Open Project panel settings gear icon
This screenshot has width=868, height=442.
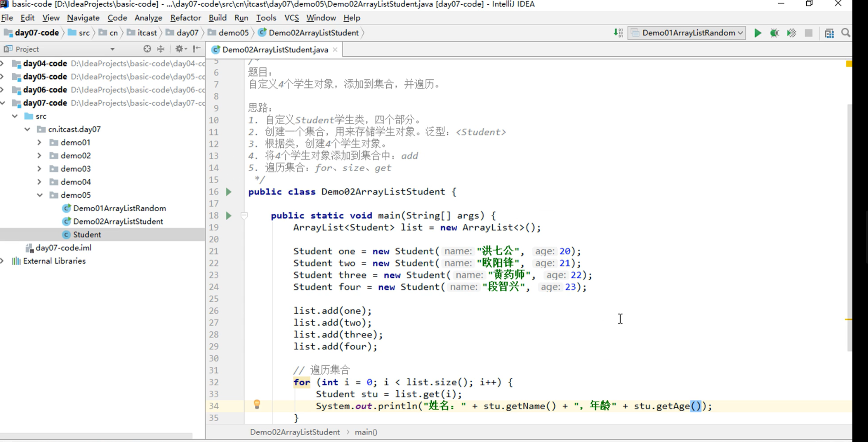coord(179,49)
